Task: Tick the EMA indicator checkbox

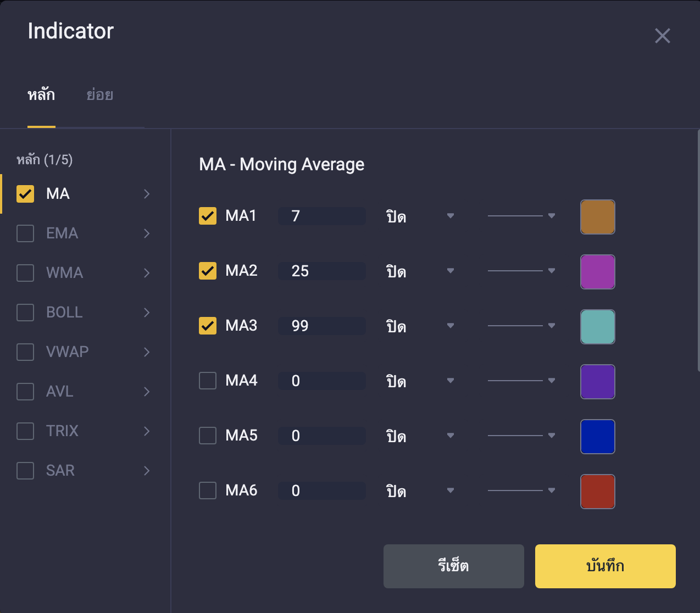Action: tap(25, 233)
